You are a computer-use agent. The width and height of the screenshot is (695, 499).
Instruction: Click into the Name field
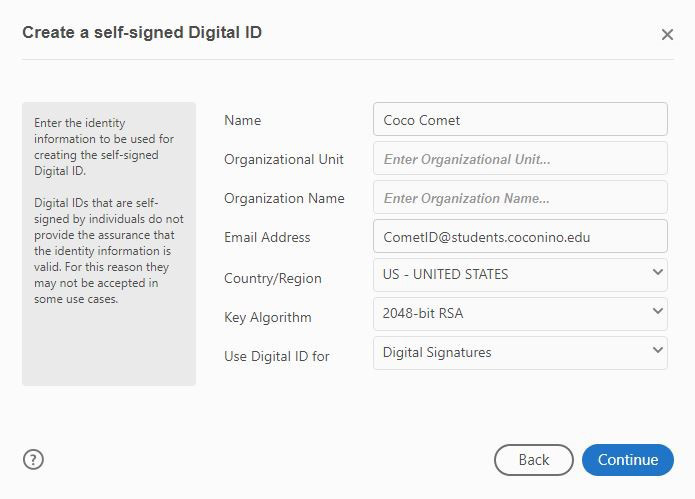click(520, 120)
